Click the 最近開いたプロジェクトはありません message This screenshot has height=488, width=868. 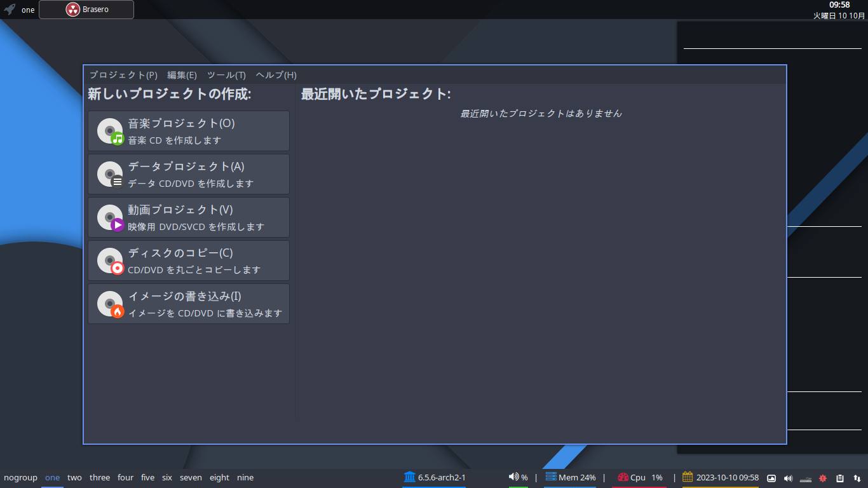coord(541,114)
